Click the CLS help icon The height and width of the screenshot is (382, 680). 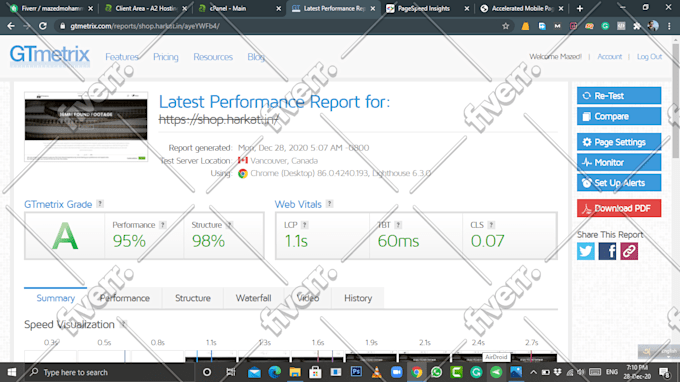pos(491,225)
